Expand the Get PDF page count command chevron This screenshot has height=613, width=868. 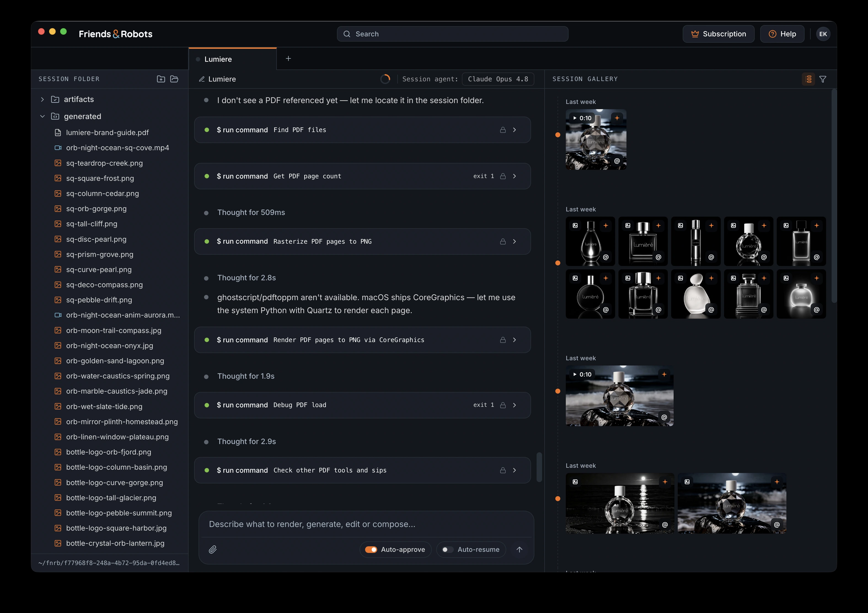[x=515, y=176]
